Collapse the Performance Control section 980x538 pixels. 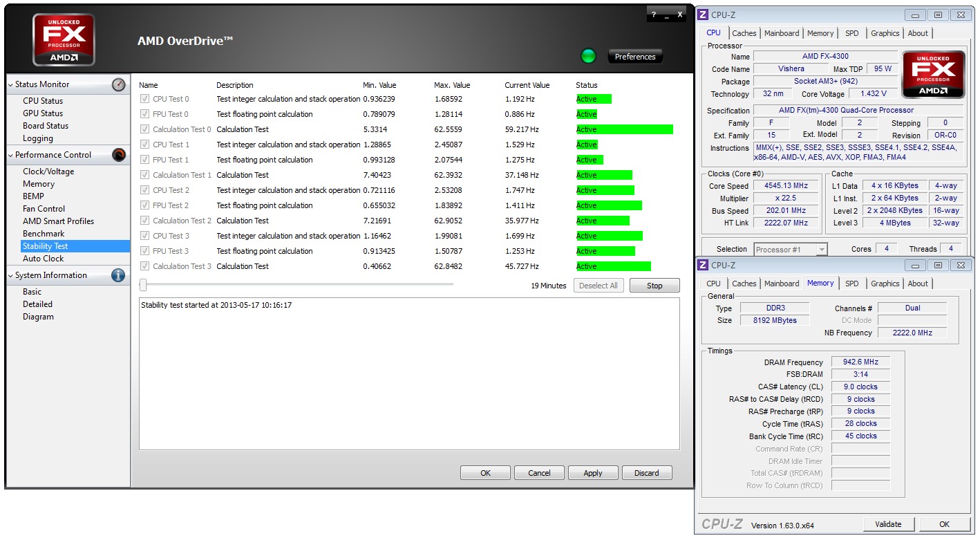[x=11, y=155]
